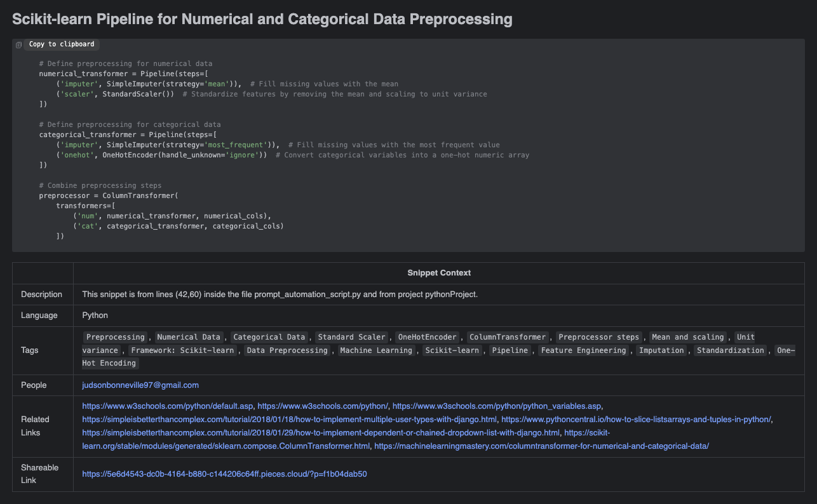817x504 pixels.
Task: Click the Preprocessing tag
Action: [x=115, y=337]
